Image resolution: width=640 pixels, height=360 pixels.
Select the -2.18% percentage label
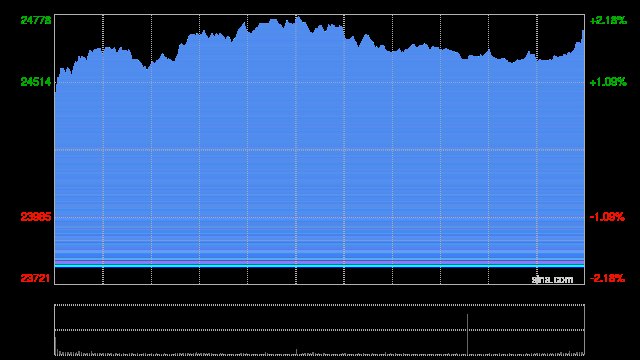tap(607, 278)
